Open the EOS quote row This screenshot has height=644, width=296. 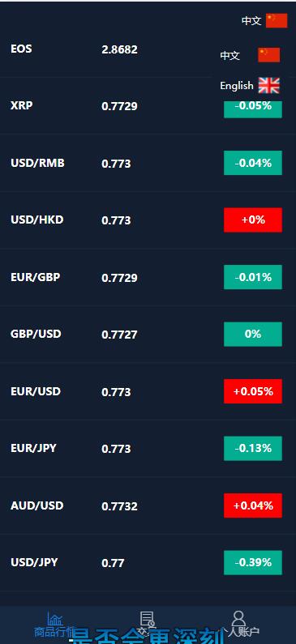point(148,49)
